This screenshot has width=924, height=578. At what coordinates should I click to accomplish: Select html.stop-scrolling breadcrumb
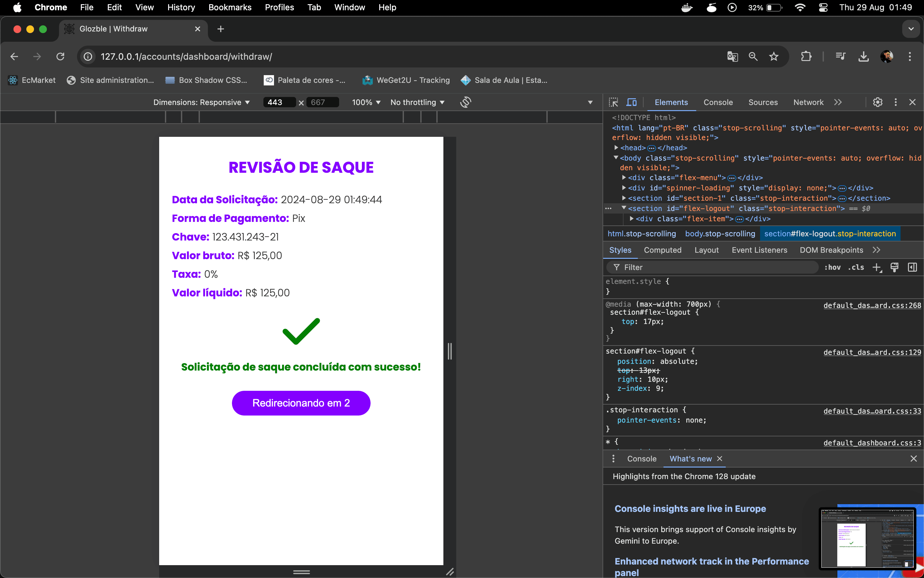point(641,233)
